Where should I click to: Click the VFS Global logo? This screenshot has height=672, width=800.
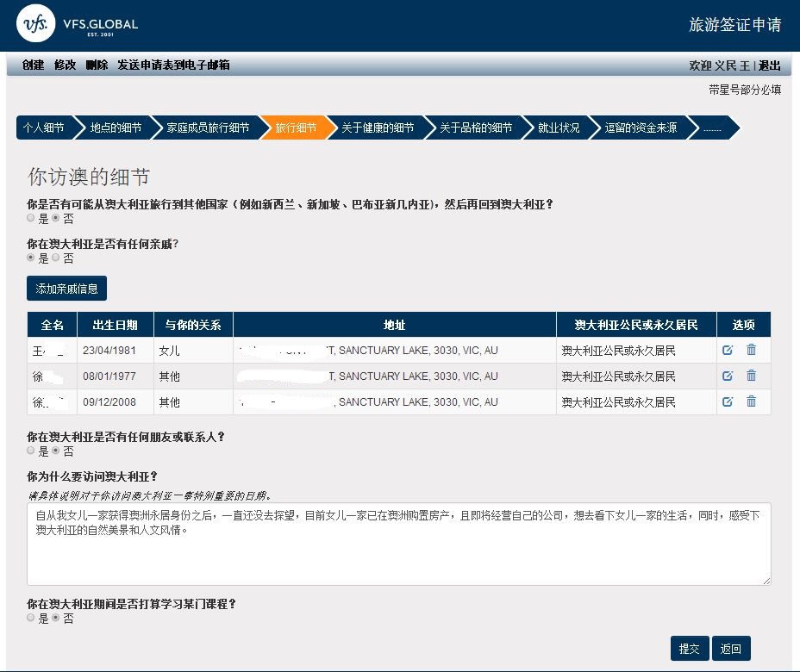(x=78, y=25)
